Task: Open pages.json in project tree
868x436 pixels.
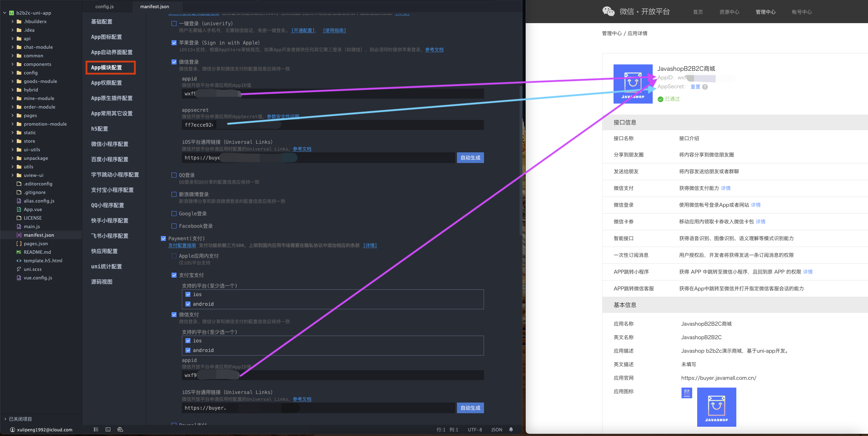Action: pos(36,243)
